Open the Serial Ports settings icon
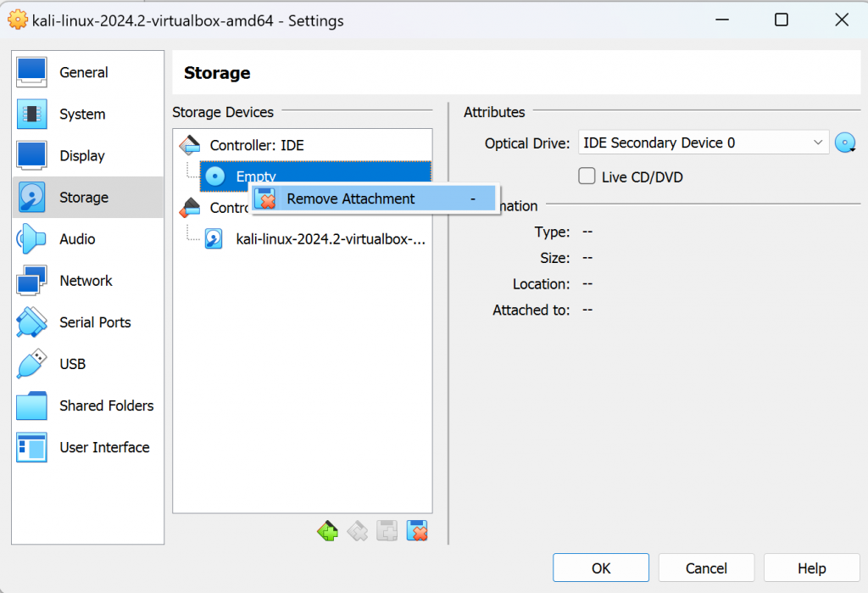This screenshot has height=593, width=868. pyautogui.click(x=31, y=322)
